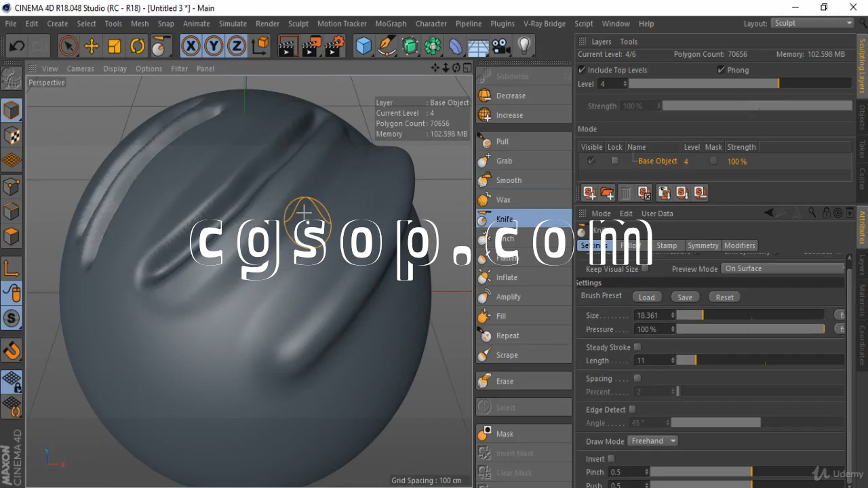Screen dimensions: 868x488
Task: Select the Wax sculpt brush
Action: (x=524, y=199)
